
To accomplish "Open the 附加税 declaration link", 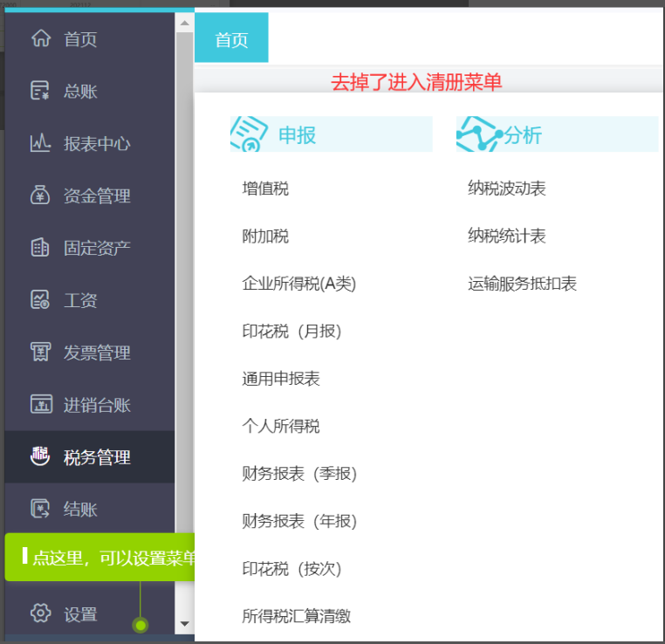I will [x=265, y=236].
